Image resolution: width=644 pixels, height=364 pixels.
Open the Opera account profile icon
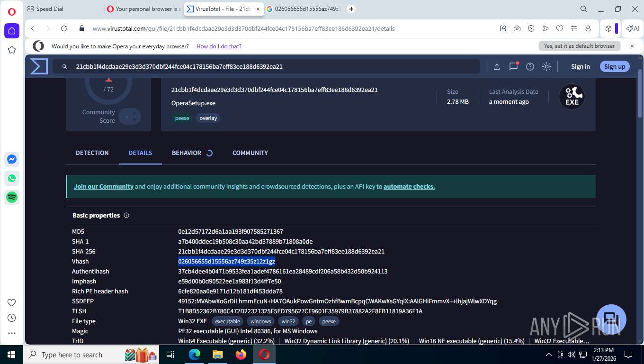coord(588,28)
